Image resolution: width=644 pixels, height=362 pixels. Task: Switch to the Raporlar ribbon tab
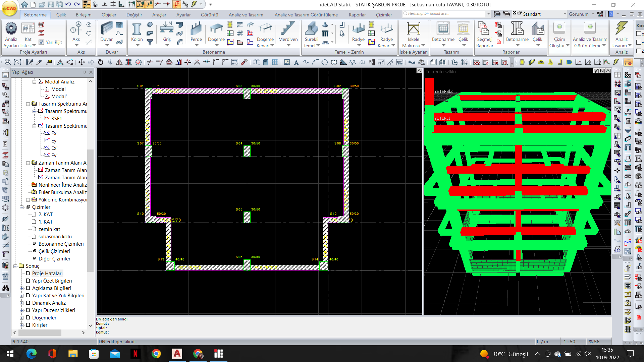click(x=357, y=15)
